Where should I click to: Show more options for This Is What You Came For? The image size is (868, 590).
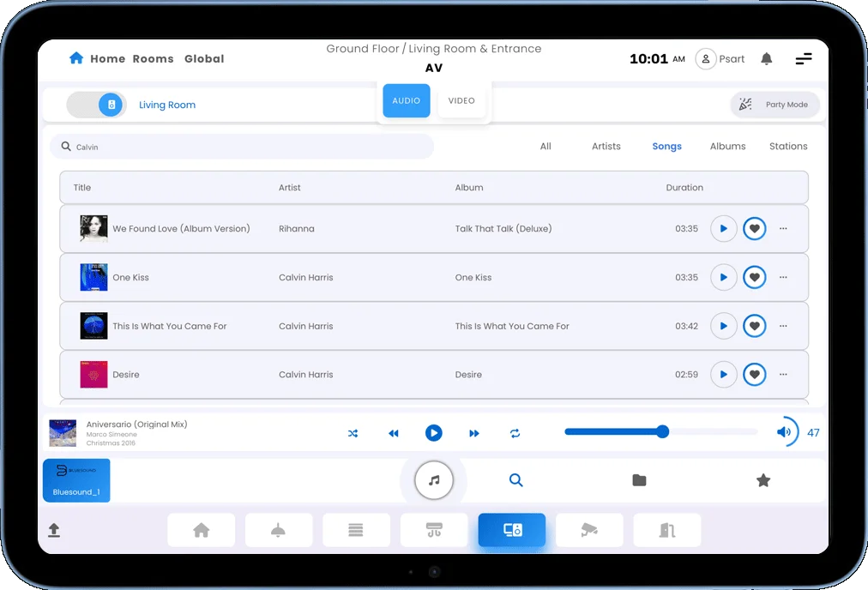783,326
